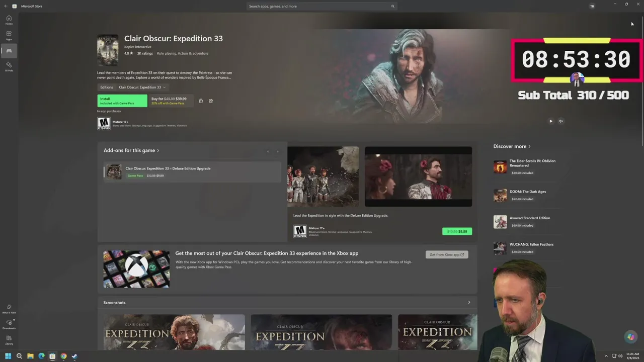
Task: Click the group-of-characters add-on screenshot
Action: pyautogui.click(x=323, y=176)
